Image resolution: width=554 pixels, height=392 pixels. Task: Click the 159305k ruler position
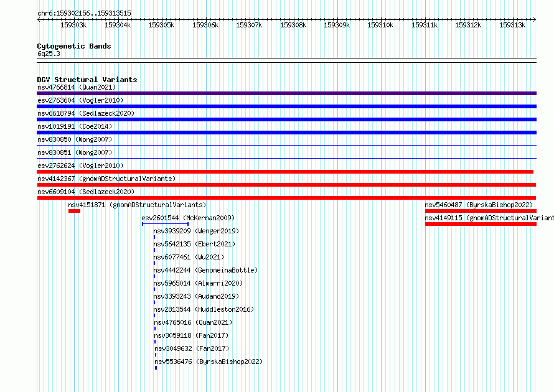[x=161, y=25]
